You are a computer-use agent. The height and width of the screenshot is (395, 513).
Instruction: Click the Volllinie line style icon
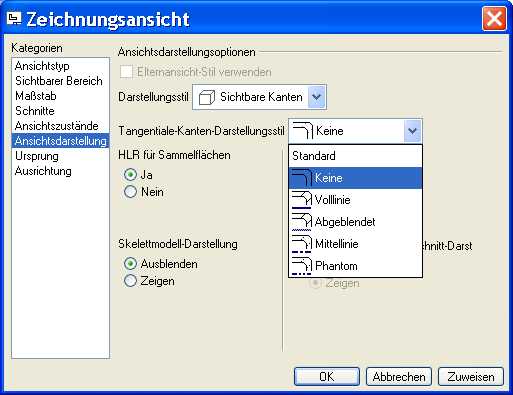click(x=302, y=200)
